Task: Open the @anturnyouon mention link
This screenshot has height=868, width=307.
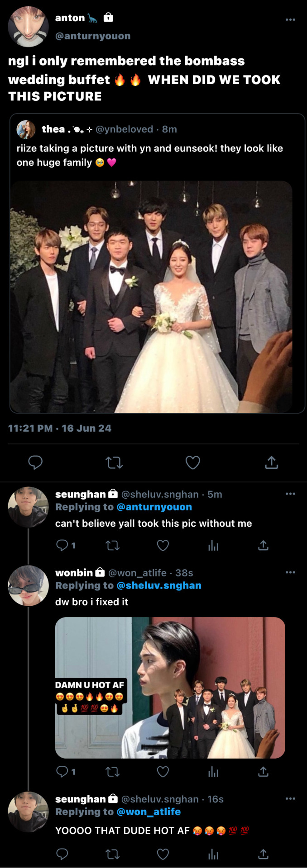Action: [154, 507]
